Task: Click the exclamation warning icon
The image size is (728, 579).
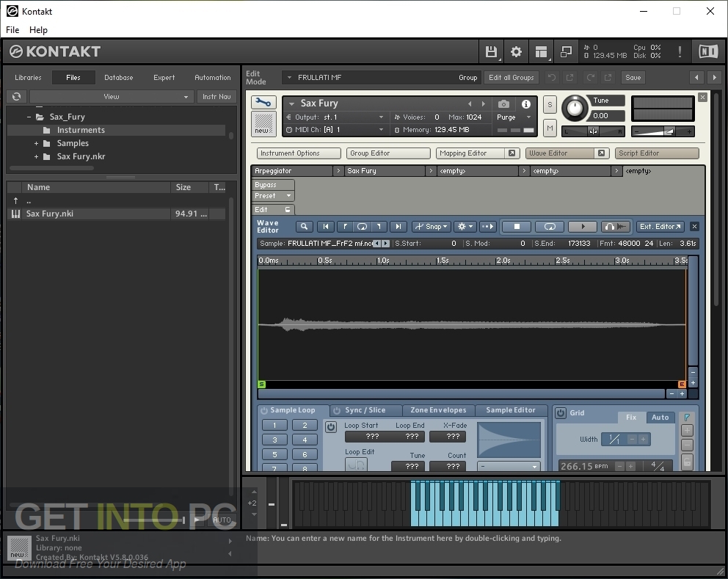Action: (x=680, y=51)
